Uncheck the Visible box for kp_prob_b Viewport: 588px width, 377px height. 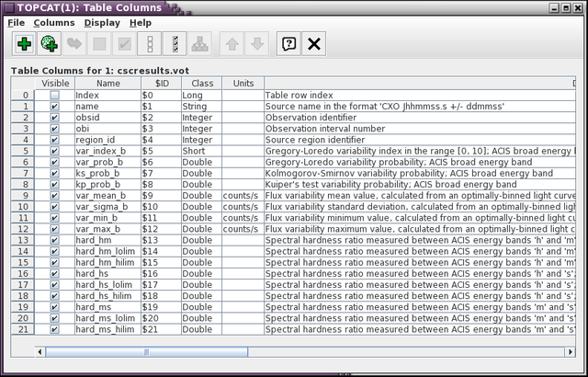pyautogui.click(x=55, y=185)
